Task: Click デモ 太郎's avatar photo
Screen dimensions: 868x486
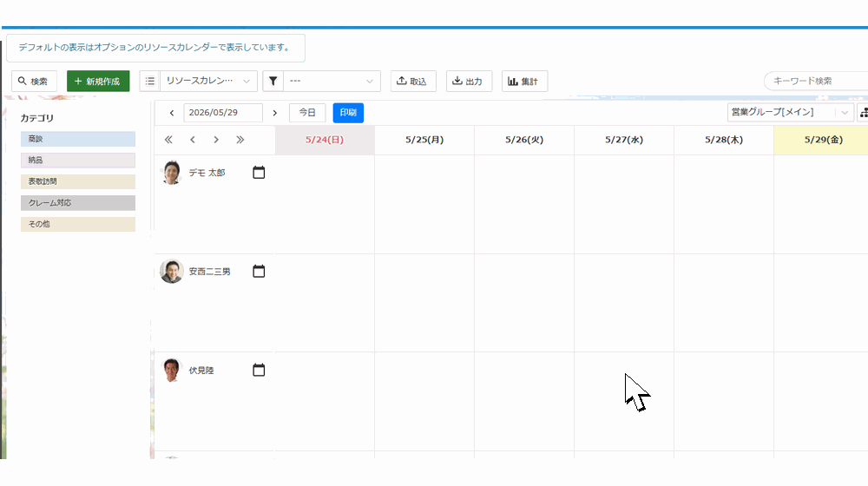Action: coord(172,173)
